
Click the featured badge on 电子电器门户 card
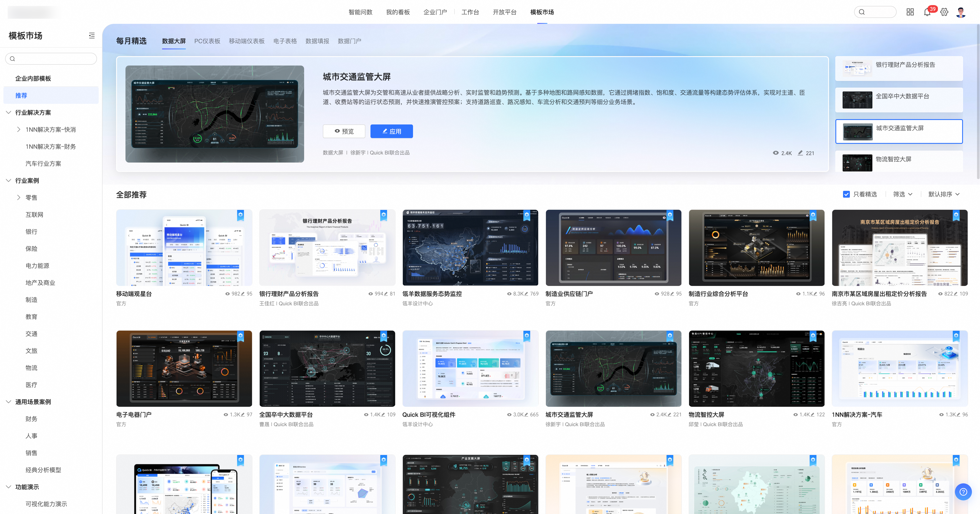point(241,336)
